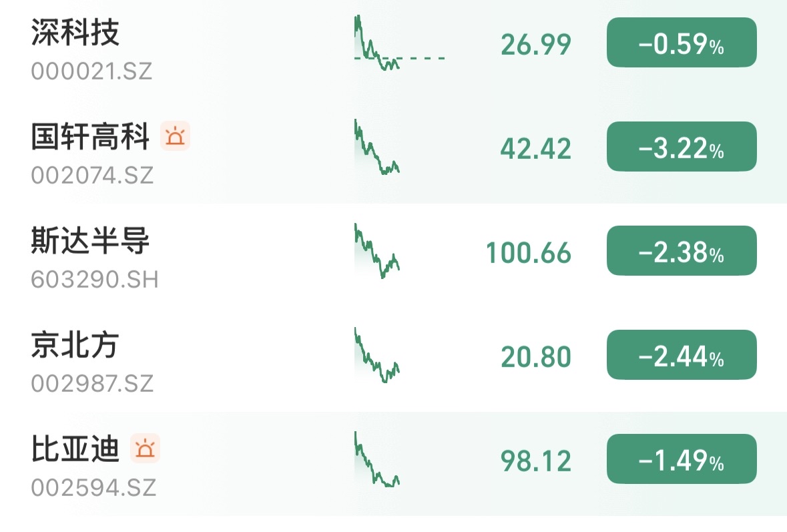Tap the -0.59% change button
787x532 pixels.
pos(681,44)
